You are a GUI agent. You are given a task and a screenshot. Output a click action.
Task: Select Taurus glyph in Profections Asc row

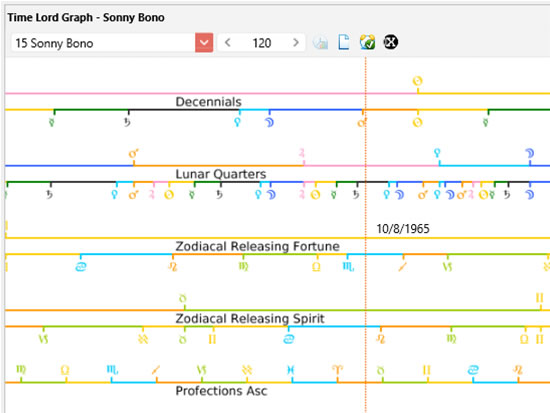click(381, 370)
